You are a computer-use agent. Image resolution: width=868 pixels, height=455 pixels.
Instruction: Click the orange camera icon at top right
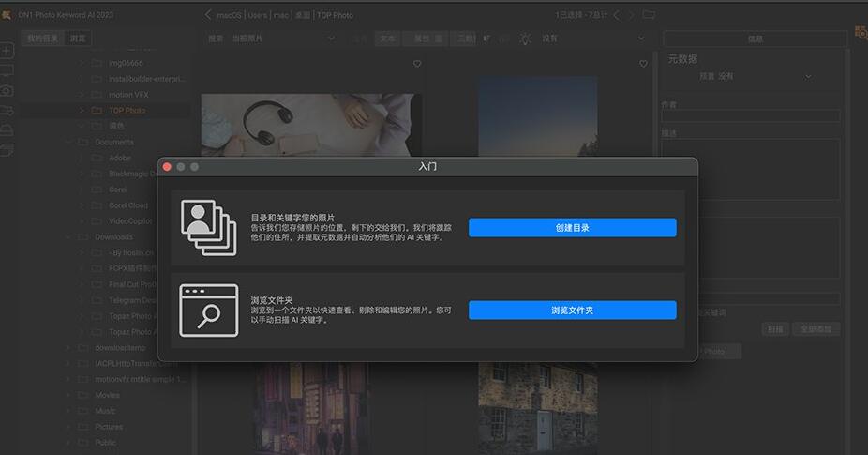[861, 33]
